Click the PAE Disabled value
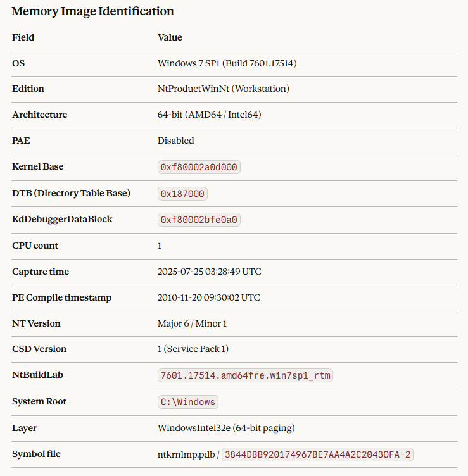The height and width of the screenshot is (476, 468). [175, 141]
